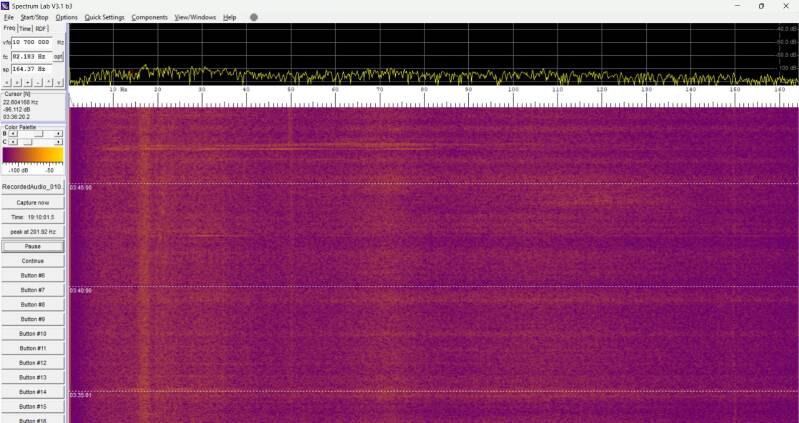The image size is (799, 423).
Task: Click Button #10
Action: click(33, 334)
